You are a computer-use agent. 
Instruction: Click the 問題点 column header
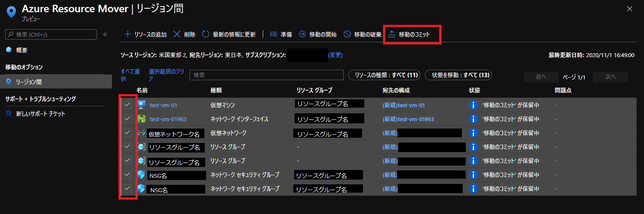pos(563,90)
